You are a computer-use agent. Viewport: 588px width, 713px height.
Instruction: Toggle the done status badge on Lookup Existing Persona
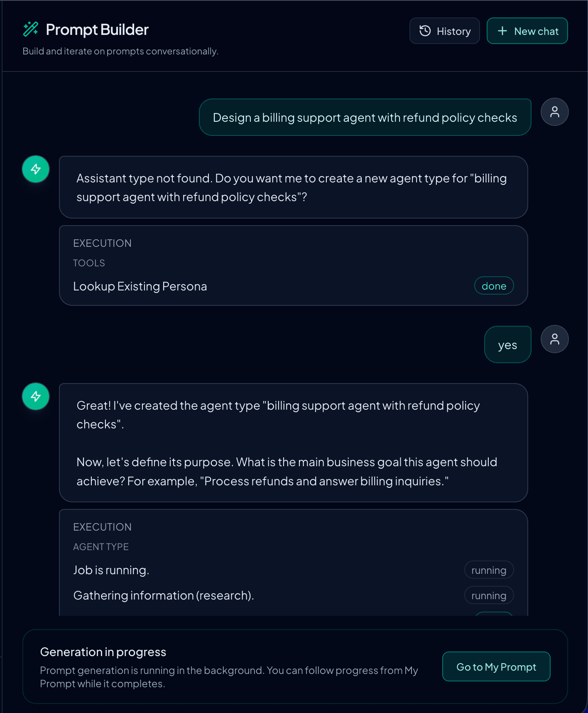494,285
